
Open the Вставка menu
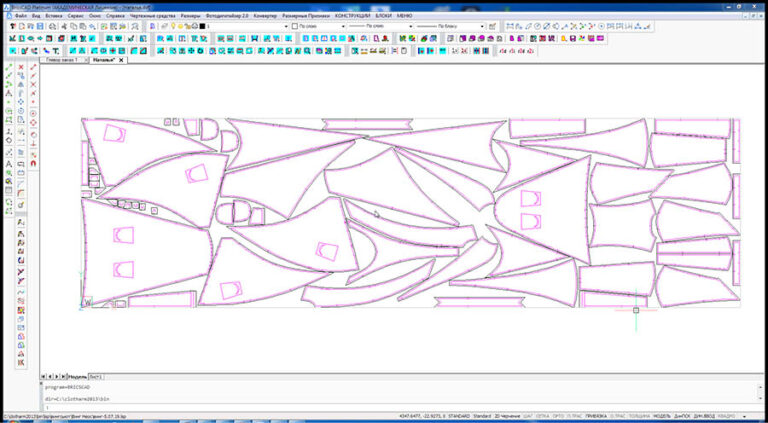(54, 16)
